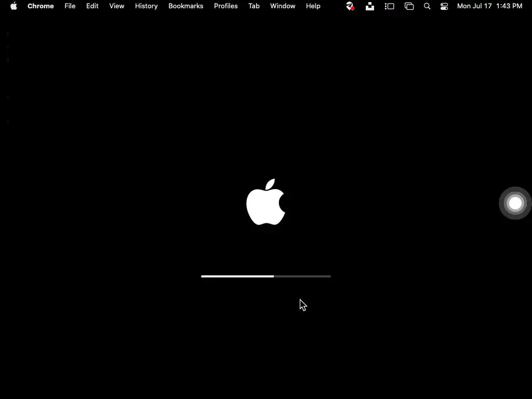Open the File menu
532x399 pixels.
[x=70, y=6]
